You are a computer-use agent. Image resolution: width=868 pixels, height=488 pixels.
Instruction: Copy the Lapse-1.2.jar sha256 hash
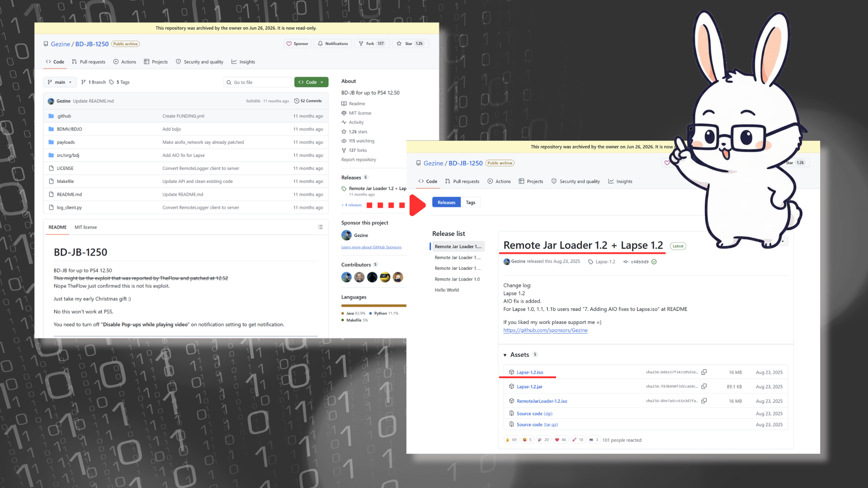click(704, 387)
